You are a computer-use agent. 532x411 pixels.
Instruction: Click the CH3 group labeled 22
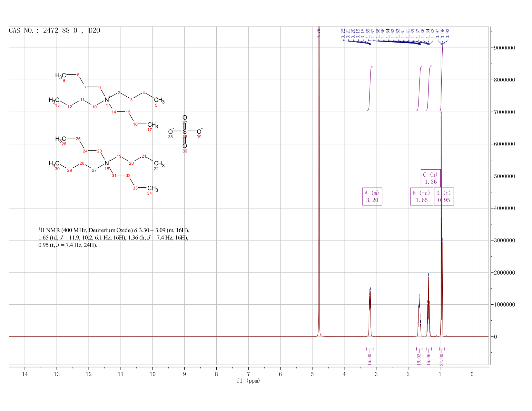click(x=159, y=164)
